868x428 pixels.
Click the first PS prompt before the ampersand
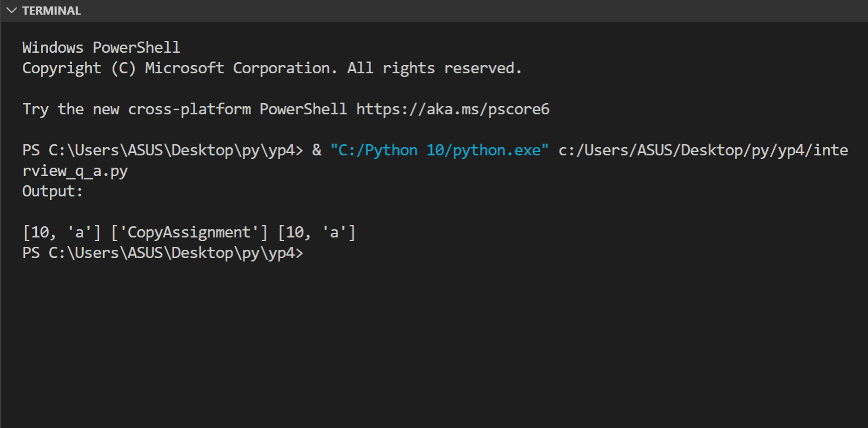click(x=162, y=151)
